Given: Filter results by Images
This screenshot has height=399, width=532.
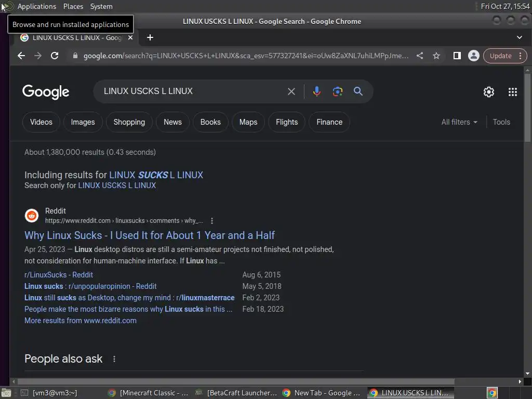Looking at the screenshot, I should 83,122.
